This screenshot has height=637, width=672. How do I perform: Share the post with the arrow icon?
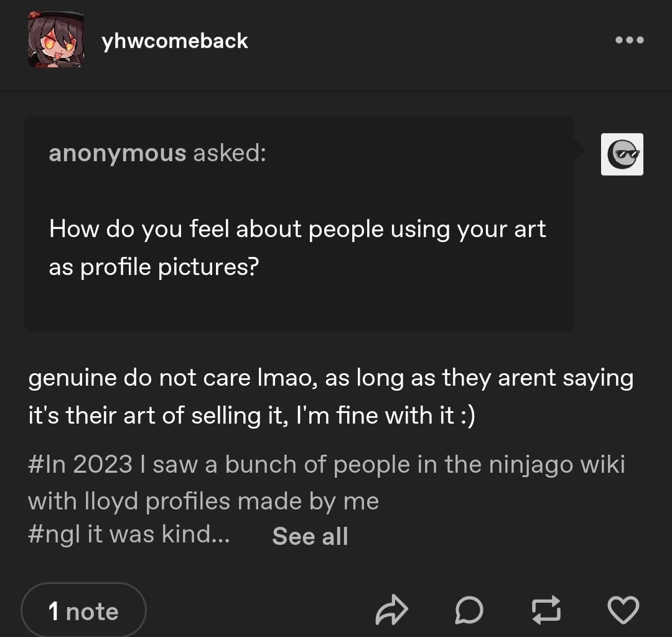(392, 610)
